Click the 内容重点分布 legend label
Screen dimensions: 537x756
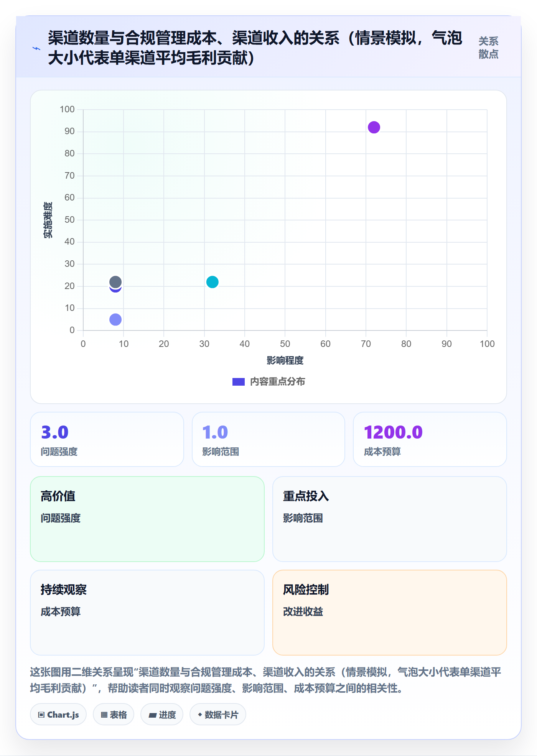[x=278, y=382]
